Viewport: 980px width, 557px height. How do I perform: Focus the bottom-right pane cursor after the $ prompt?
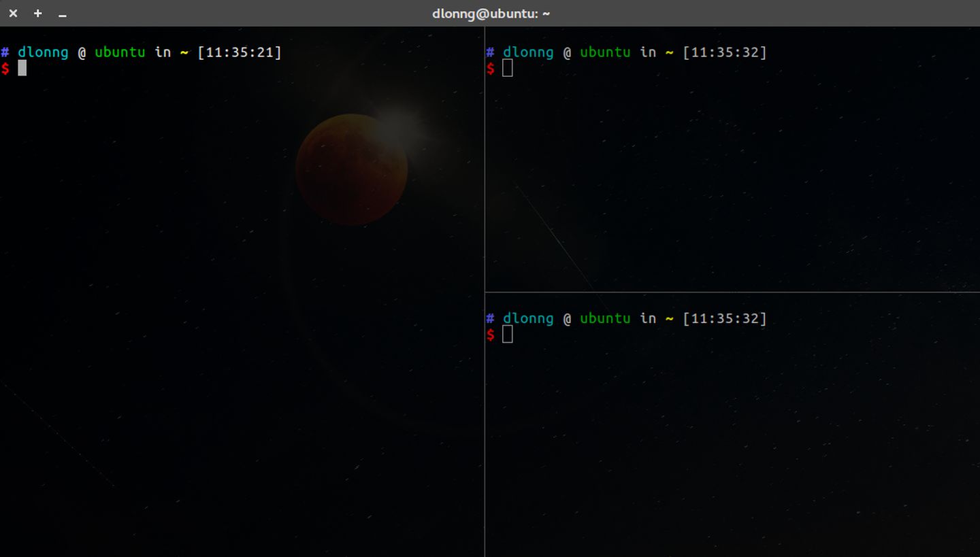click(x=508, y=334)
